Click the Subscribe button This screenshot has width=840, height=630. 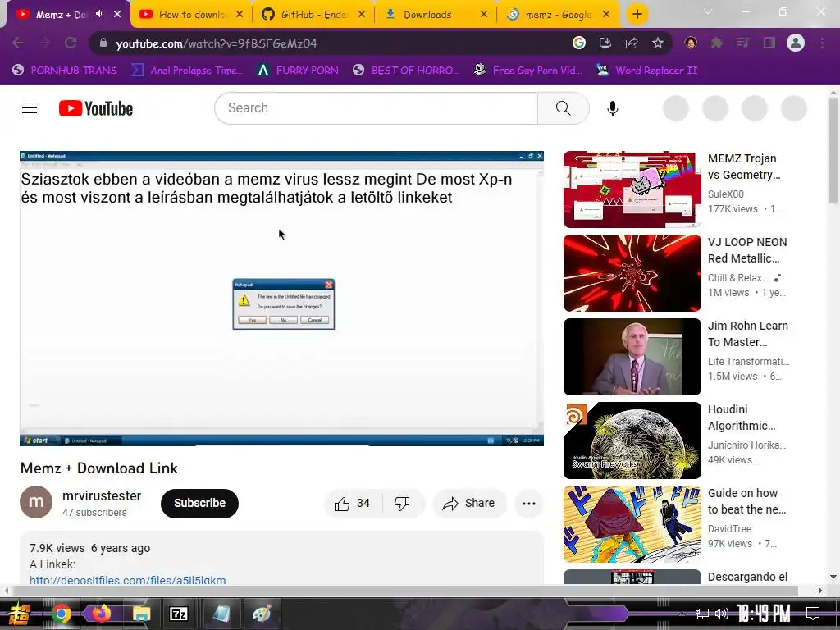[199, 503]
